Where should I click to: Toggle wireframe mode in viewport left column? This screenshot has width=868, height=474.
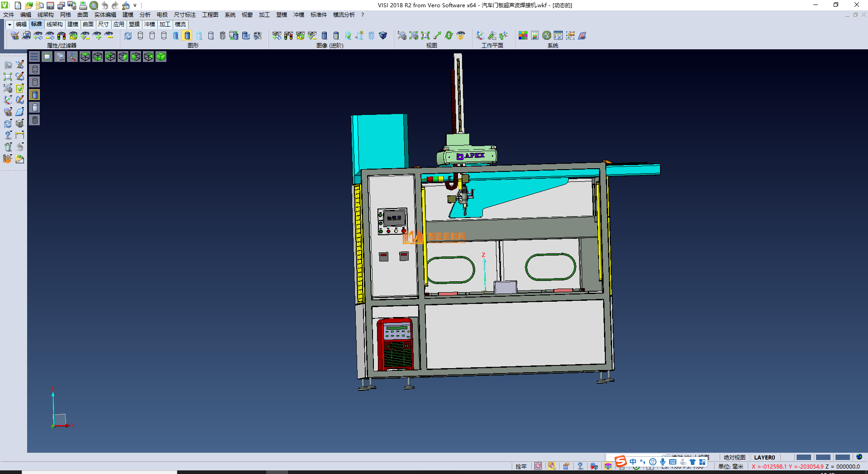pos(35,69)
